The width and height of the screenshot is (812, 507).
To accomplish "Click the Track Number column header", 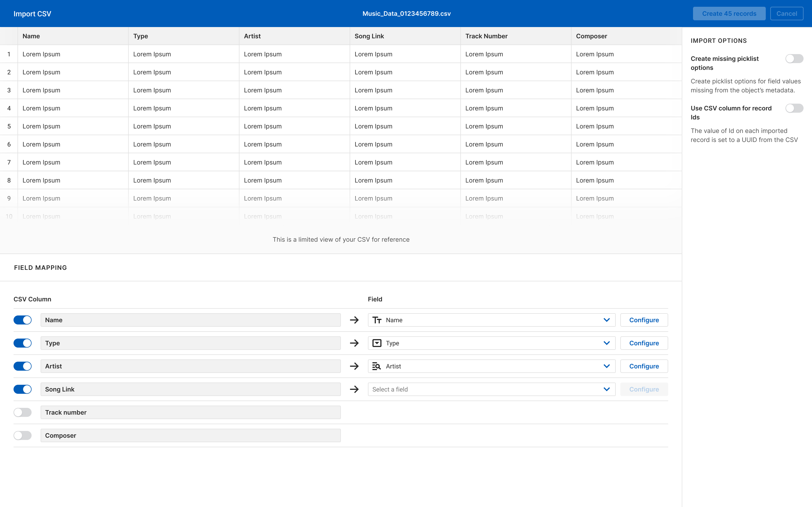I will 486,36.
